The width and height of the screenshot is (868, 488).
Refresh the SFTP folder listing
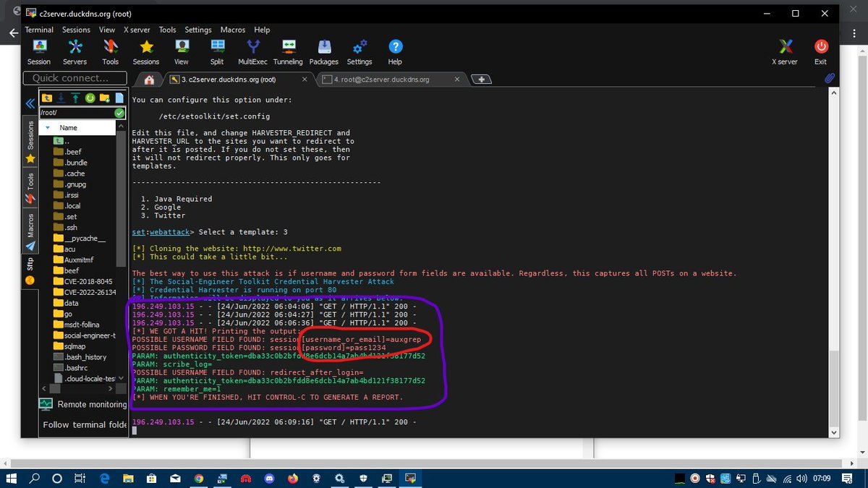click(x=90, y=98)
